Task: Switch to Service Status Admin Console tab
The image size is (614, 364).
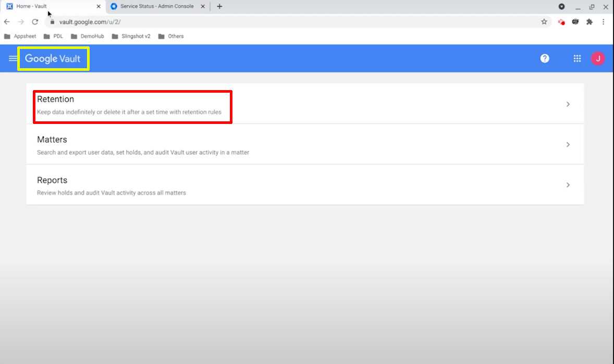Action: [157, 6]
